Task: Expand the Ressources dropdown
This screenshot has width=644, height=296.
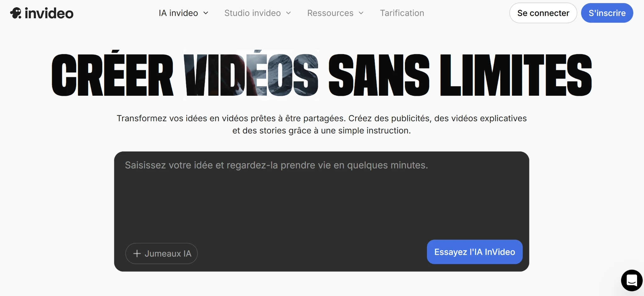Action: [361, 13]
